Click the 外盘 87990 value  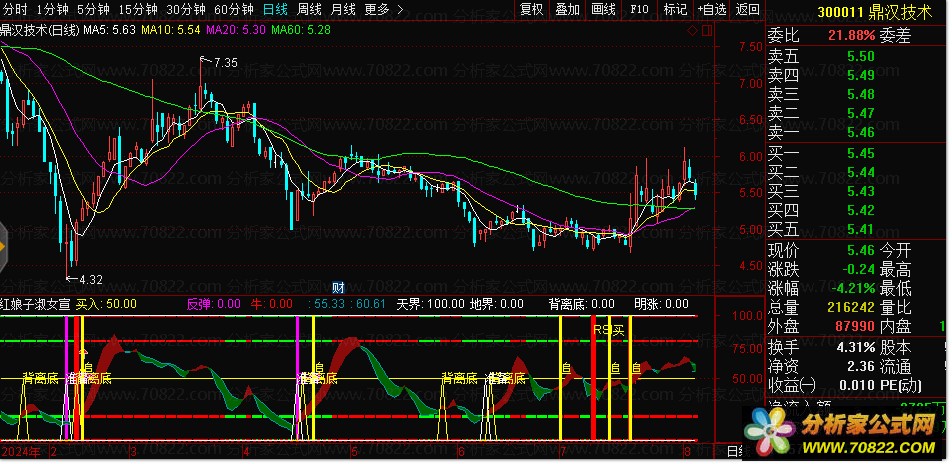(x=855, y=326)
